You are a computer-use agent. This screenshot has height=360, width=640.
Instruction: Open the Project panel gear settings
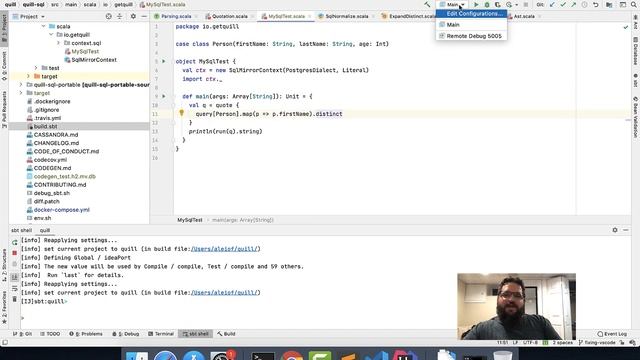(133, 16)
